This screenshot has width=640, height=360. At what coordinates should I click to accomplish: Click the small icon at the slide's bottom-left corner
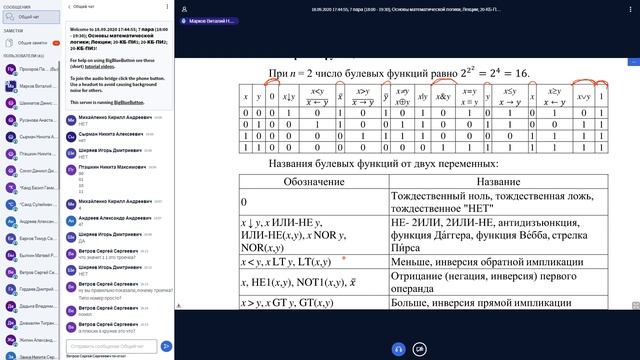pyautogui.click(x=178, y=305)
